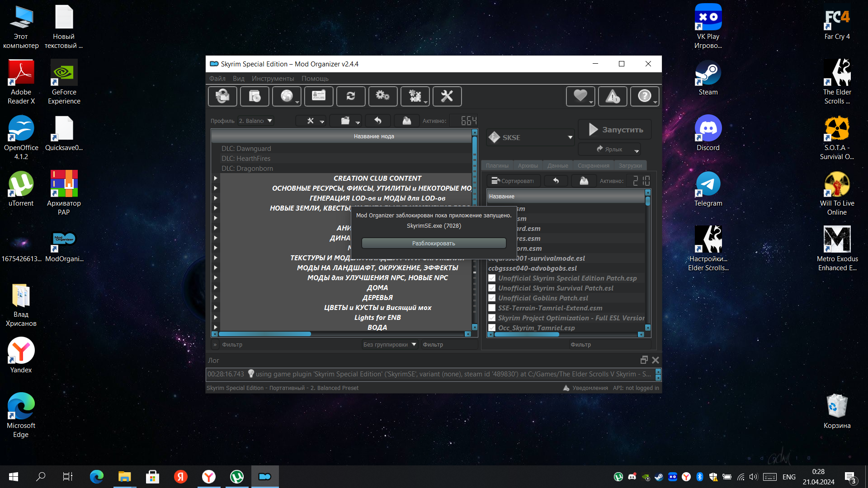Screen dimensions: 868x488
Task: Click the Сортировать plugins button
Action: pyautogui.click(x=514, y=181)
